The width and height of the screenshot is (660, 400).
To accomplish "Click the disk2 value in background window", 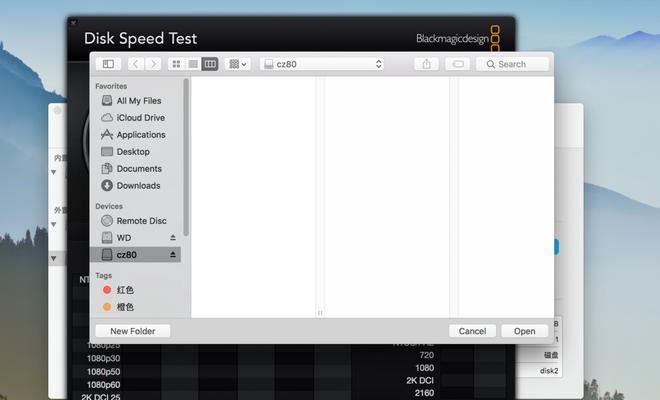I will 549,371.
